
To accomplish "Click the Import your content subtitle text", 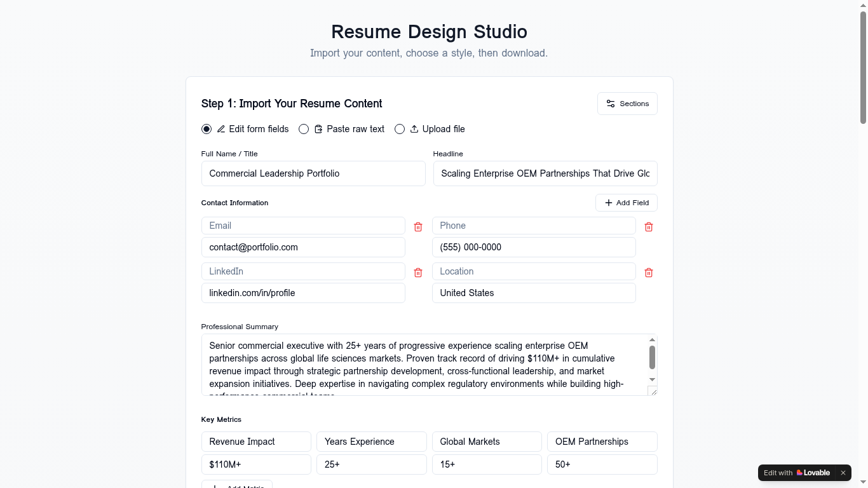I will (429, 53).
